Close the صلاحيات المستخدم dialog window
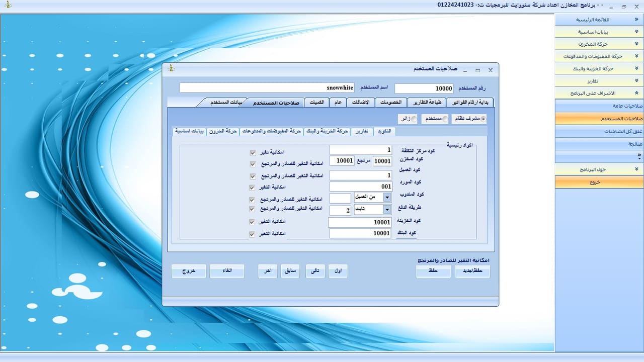644x362 pixels. point(491,70)
